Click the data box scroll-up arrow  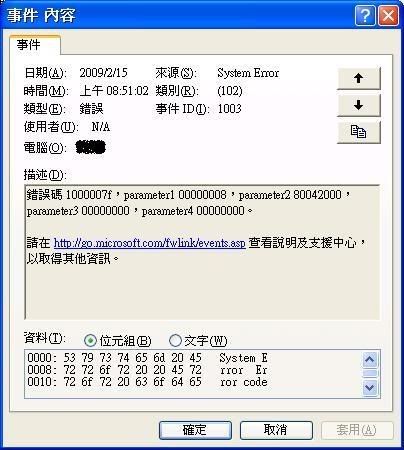pos(370,360)
